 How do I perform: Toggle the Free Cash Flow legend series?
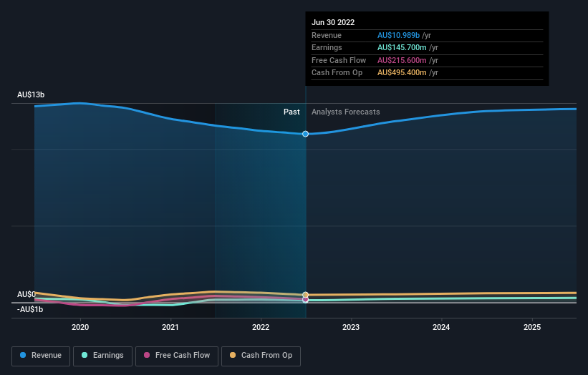tap(177, 356)
